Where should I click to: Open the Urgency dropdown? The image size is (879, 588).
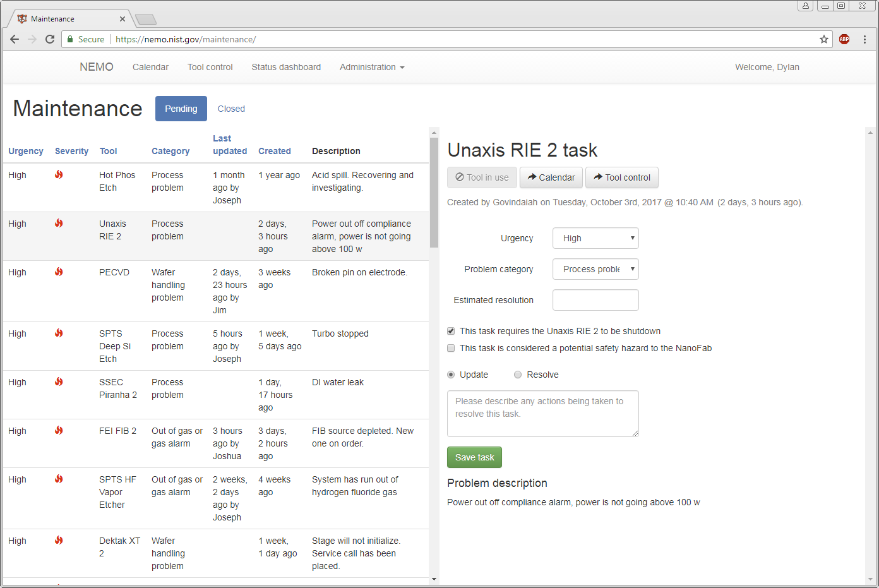pos(595,238)
